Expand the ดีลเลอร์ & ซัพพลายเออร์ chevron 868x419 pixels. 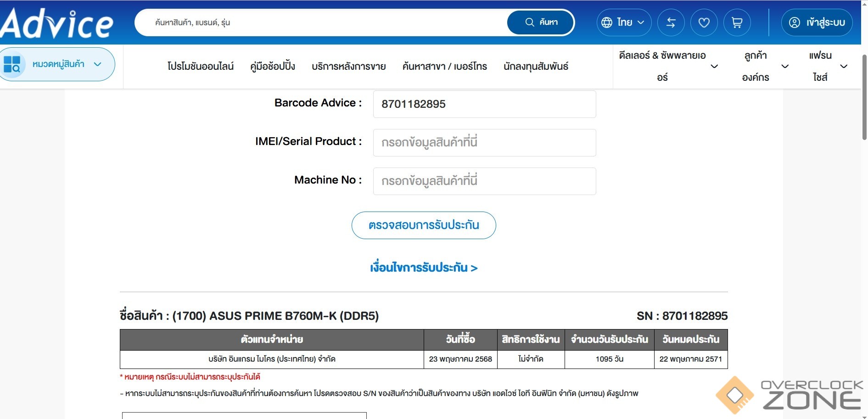click(x=714, y=67)
